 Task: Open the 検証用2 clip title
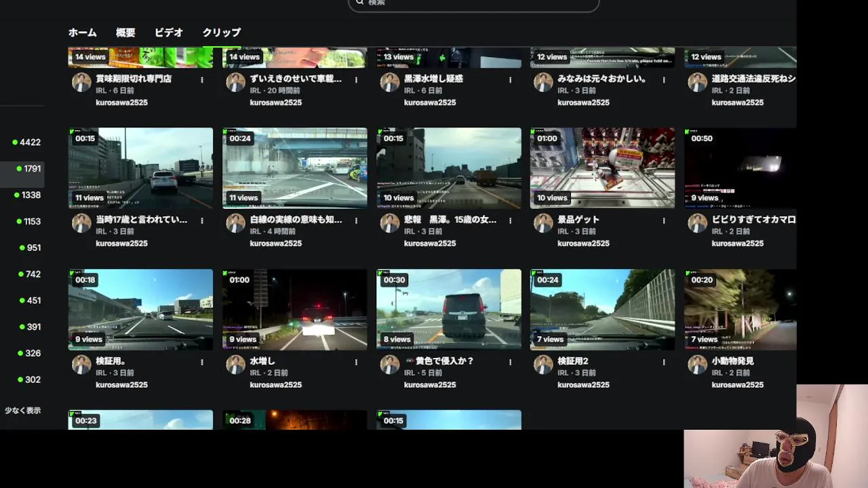tap(573, 361)
